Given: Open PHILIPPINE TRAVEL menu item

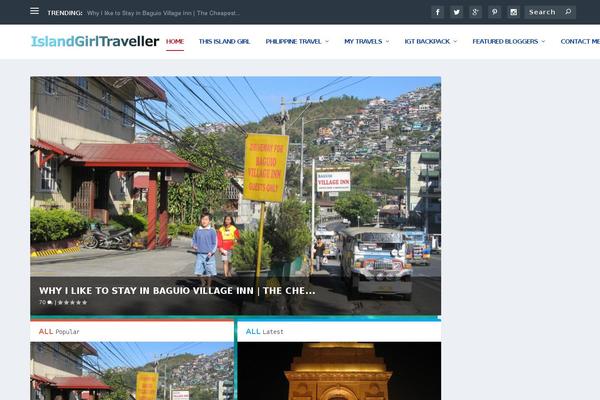Looking at the screenshot, I should tap(293, 41).
